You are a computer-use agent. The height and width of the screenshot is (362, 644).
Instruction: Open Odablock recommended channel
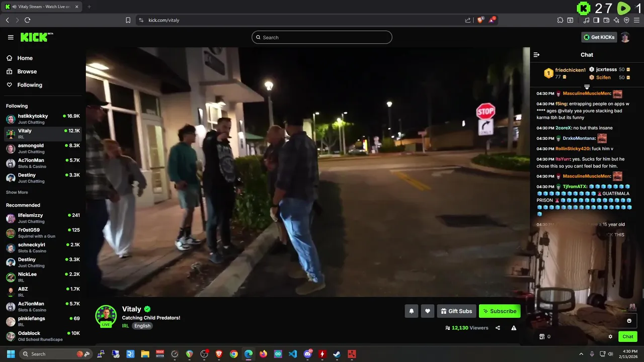tap(43, 336)
